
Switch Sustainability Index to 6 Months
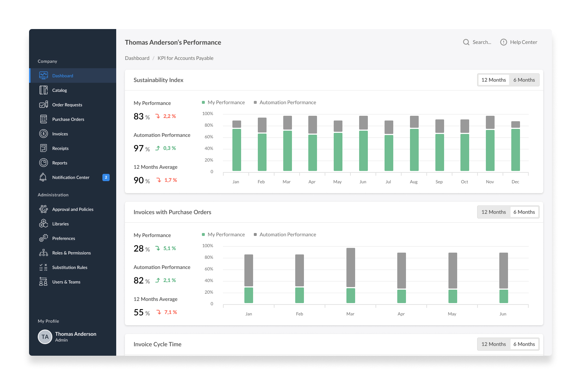pyautogui.click(x=524, y=80)
